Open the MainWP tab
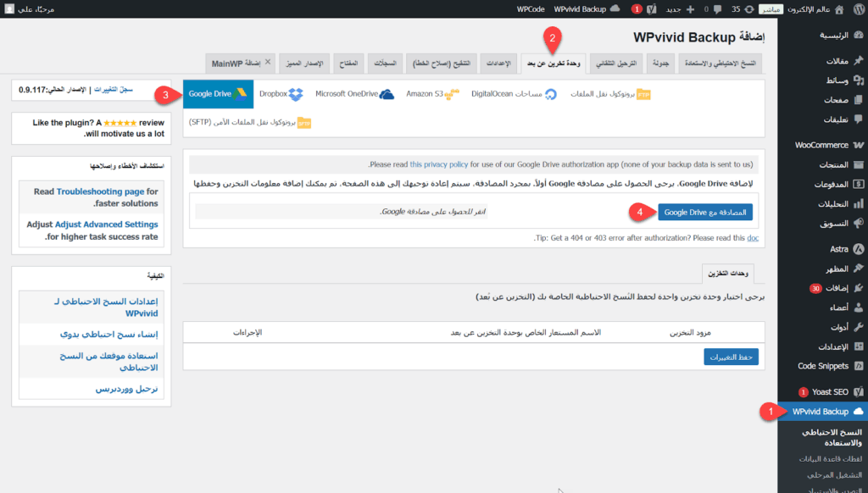Viewport: 868px width, 493px height. click(x=236, y=64)
